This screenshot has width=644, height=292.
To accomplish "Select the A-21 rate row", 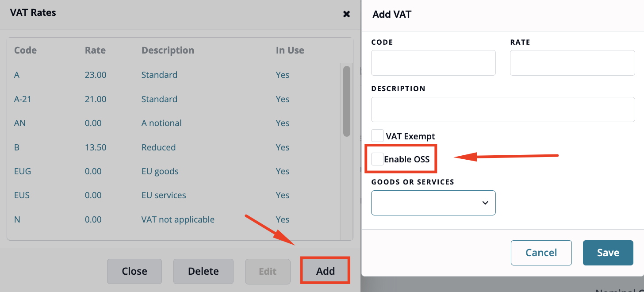I will [173, 99].
